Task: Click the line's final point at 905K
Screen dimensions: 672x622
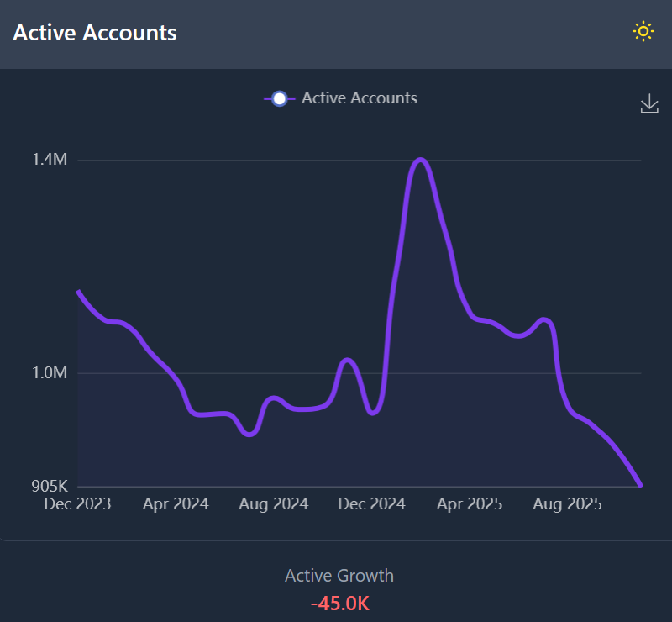Action: (x=641, y=485)
